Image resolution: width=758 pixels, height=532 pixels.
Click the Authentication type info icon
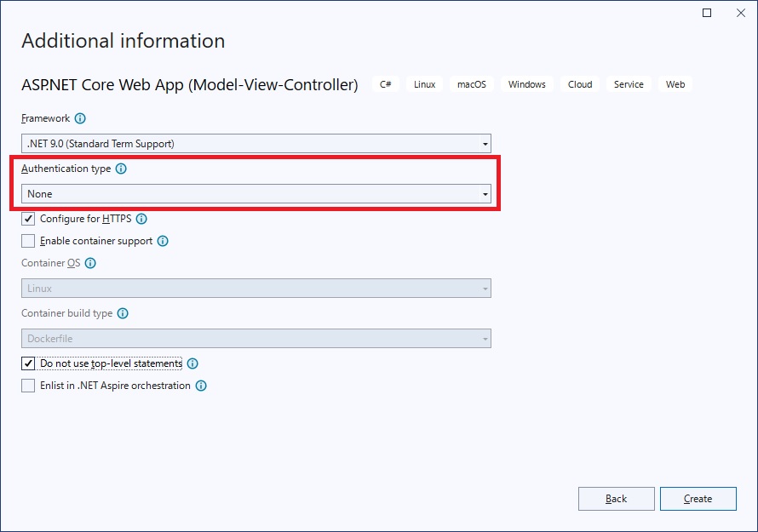(x=121, y=169)
